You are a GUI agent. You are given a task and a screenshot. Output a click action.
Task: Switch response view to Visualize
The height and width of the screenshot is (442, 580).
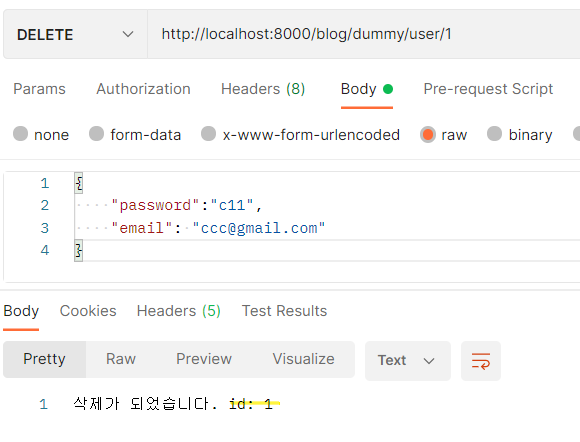[303, 359]
